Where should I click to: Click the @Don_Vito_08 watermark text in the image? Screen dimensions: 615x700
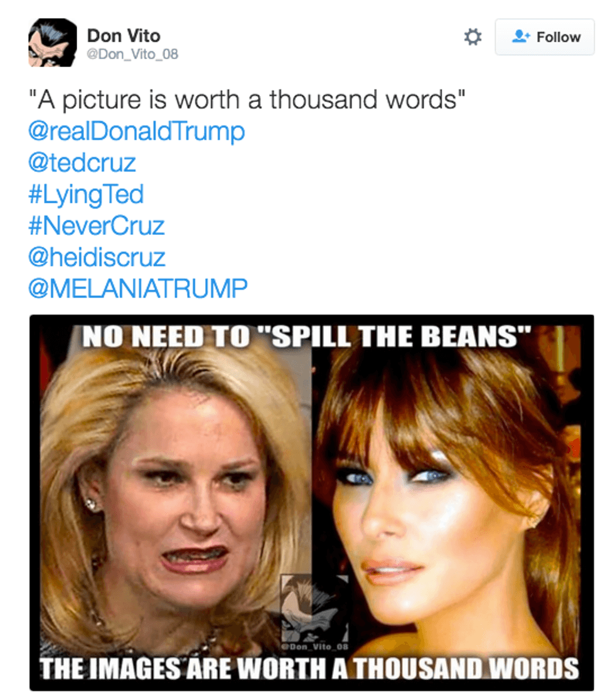pyautogui.click(x=314, y=647)
